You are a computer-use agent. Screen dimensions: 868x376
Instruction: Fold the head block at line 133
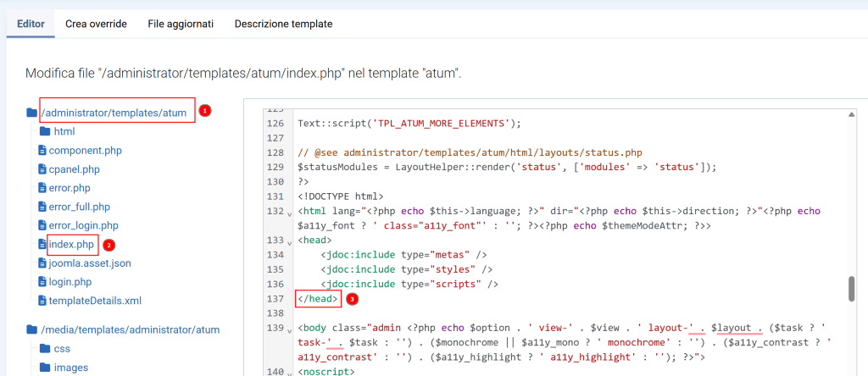point(289,242)
